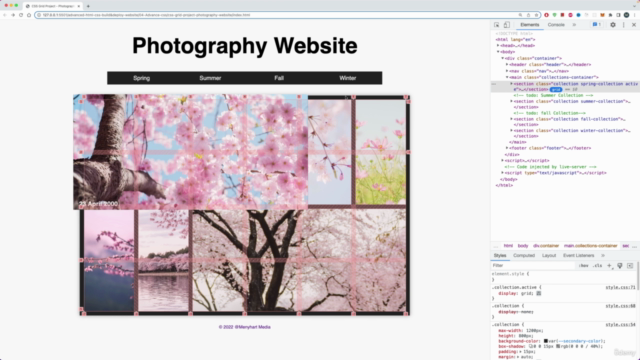The height and width of the screenshot is (360, 640).
Task: Activate the inspect element picker icon
Action: click(496, 25)
